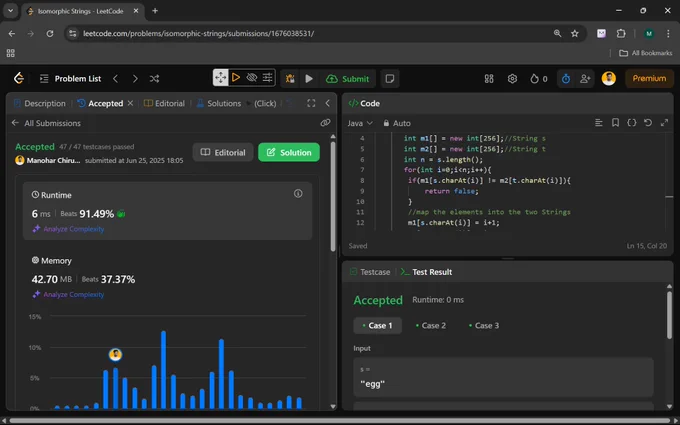
Task: Click the debugger bug icon
Action: click(290, 78)
